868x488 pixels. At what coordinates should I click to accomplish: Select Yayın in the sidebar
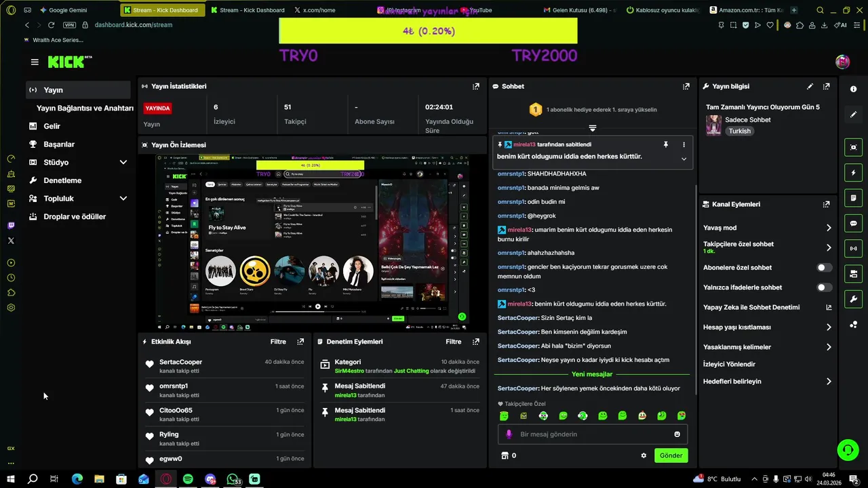click(78, 89)
